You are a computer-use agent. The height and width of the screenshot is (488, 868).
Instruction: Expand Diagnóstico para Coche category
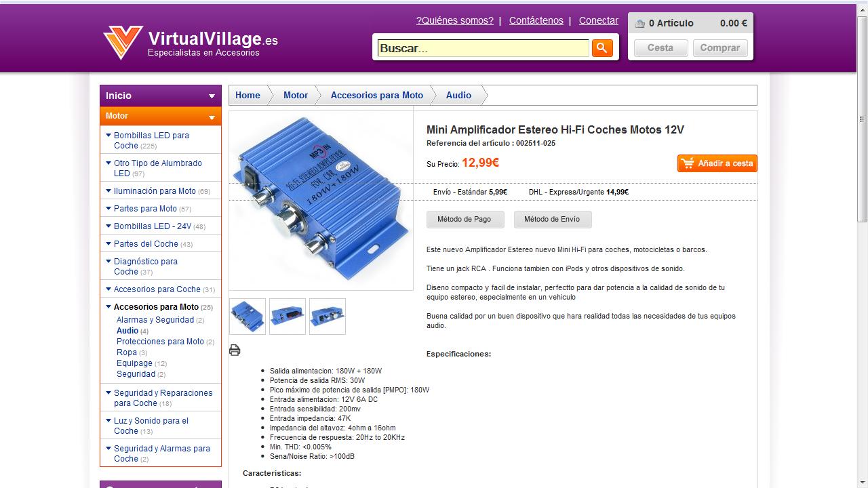[108, 261]
